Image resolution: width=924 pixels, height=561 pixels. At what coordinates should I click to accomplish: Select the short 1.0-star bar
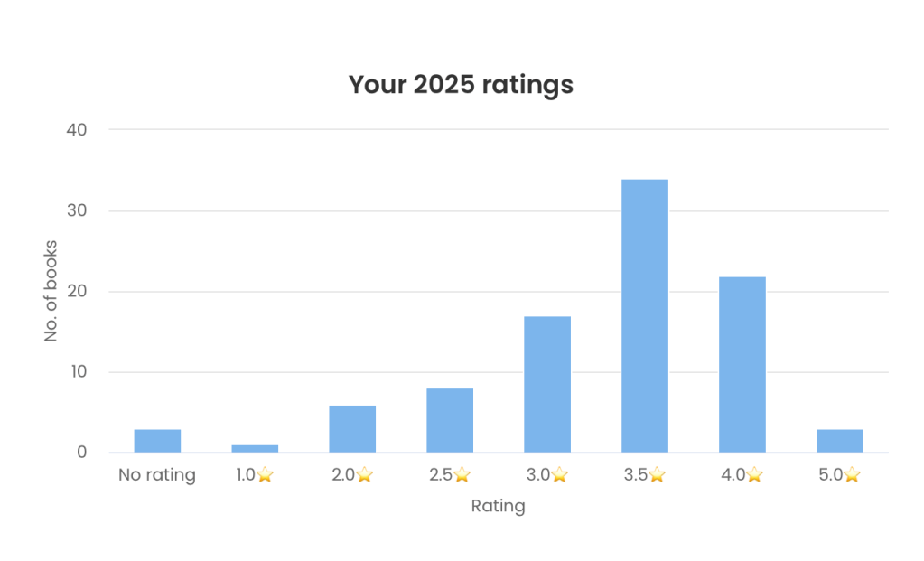255,448
